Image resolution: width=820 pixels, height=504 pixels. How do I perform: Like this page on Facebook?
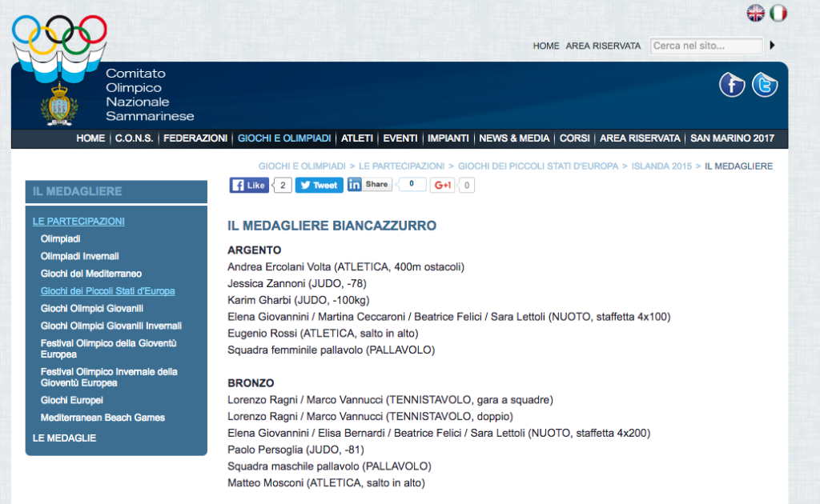pos(249,185)
